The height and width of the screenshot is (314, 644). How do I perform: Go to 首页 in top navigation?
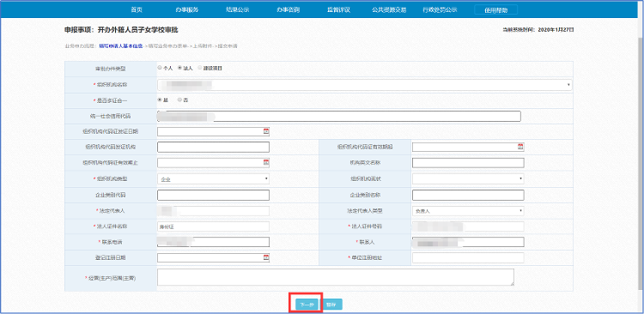coord(137,9)
